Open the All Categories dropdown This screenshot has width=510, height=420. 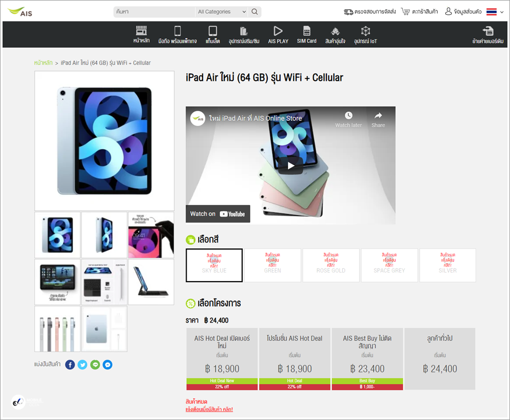click(x=221, y=12)
